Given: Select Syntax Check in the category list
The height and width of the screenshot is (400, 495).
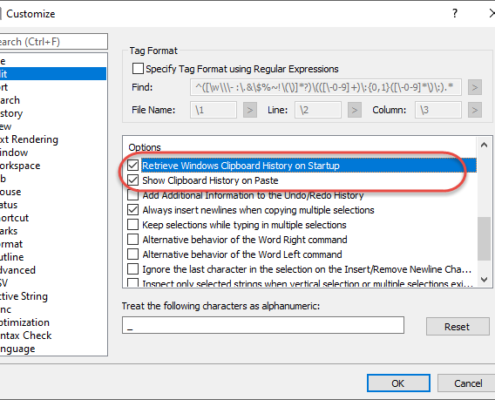Looking at the screenshot, I should pyautogui.click(x=26, y=335).
